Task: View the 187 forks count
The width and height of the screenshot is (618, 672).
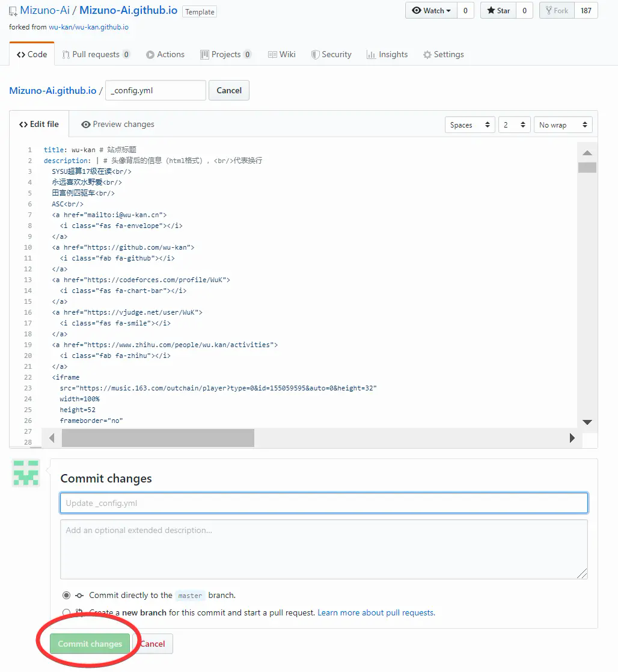Action: [586, 11]
